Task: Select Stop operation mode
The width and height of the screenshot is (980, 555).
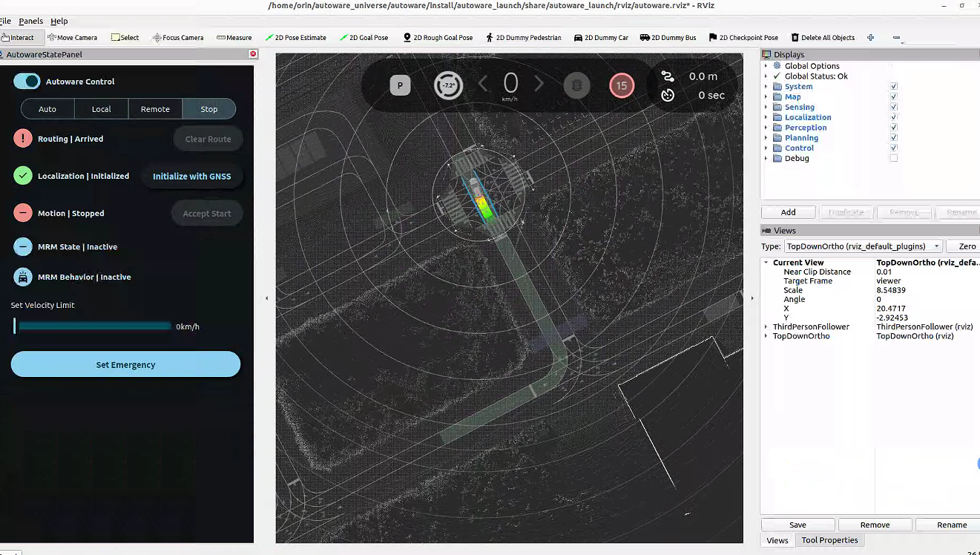Action: [209, 109]
